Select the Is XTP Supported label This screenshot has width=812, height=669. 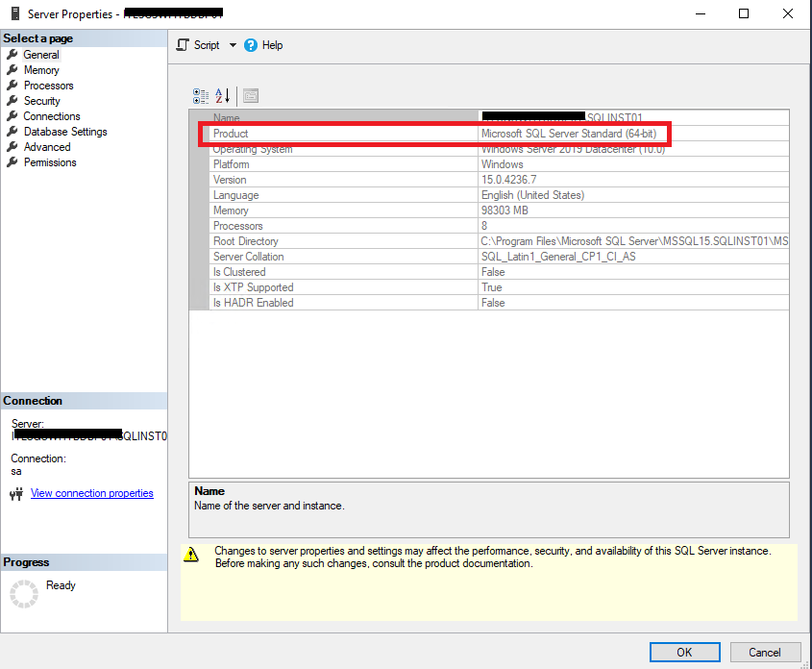(x=254, y=287)
